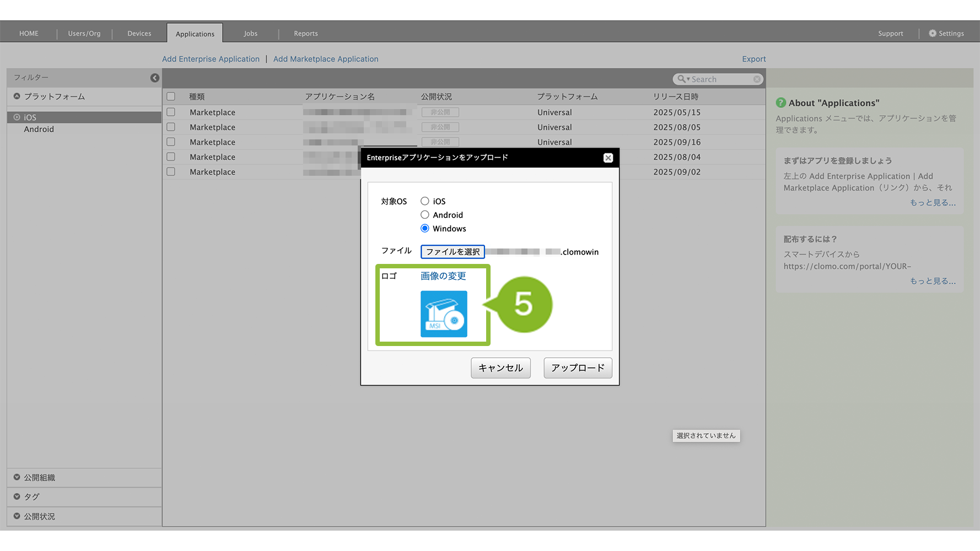Click the アップロード button
The width and height of the screenshot is (980, 551).
[578, 368]
